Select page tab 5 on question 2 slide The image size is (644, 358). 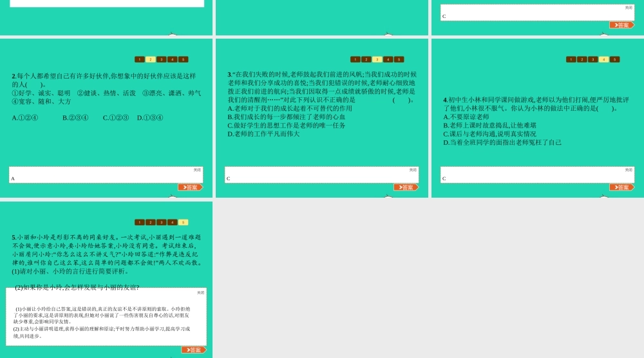click(183, 59)
